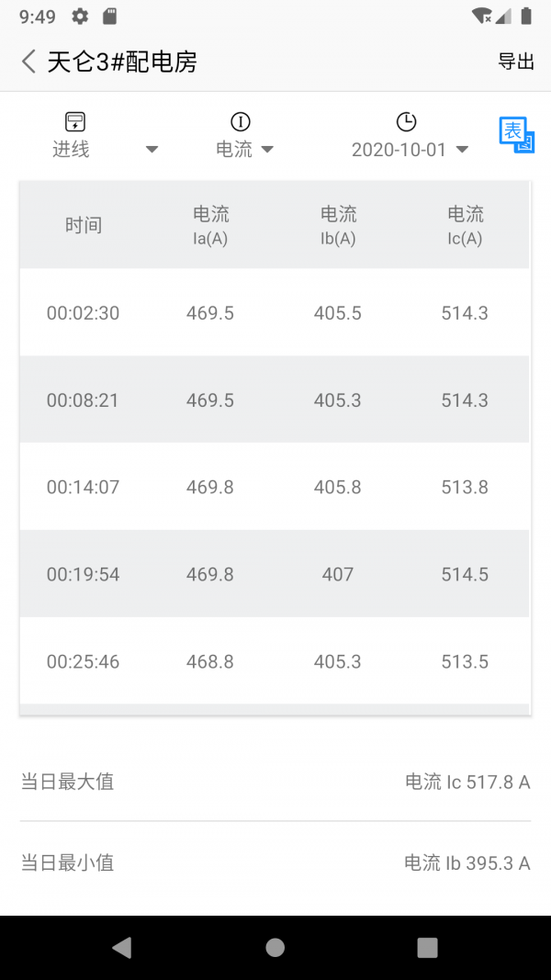Tap the back arrow icon
Screen dimensions: 551x980
pyautogui.click(x=28, y=62)
